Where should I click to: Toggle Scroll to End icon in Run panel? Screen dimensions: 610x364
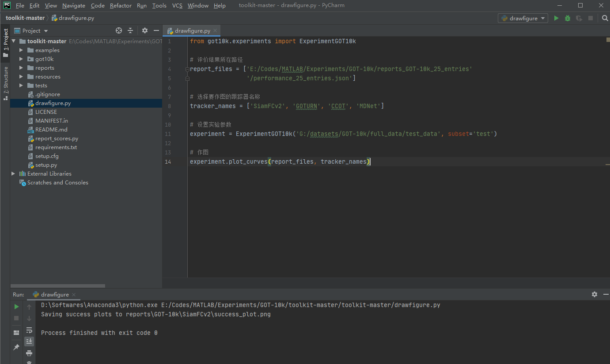tap(29, 341)
